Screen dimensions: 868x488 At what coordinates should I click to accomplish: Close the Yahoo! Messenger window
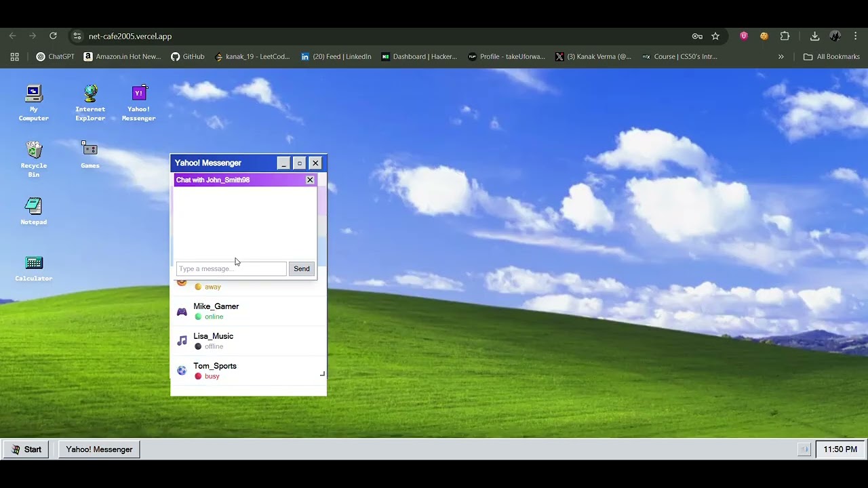[x=315, y=163]
